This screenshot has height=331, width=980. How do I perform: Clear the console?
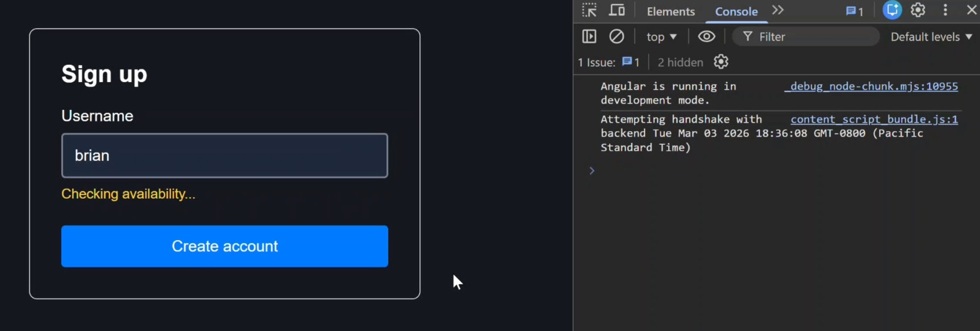[x=617, y=36]
